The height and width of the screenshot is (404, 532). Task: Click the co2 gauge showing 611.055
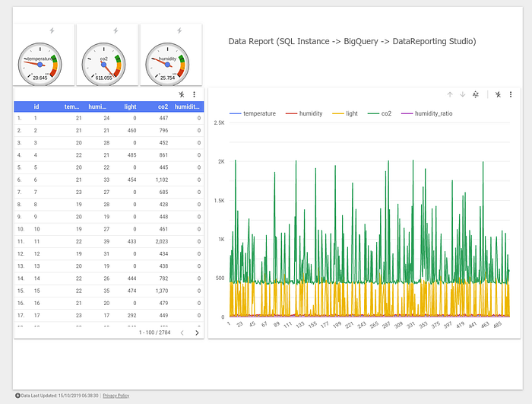point(103,64)
